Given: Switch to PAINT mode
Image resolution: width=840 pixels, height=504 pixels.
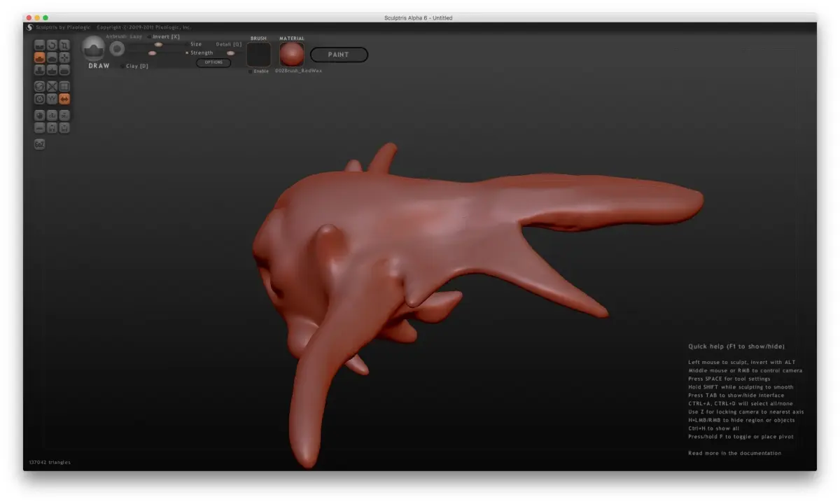Looking at the screenshot, I should point(339,55).
